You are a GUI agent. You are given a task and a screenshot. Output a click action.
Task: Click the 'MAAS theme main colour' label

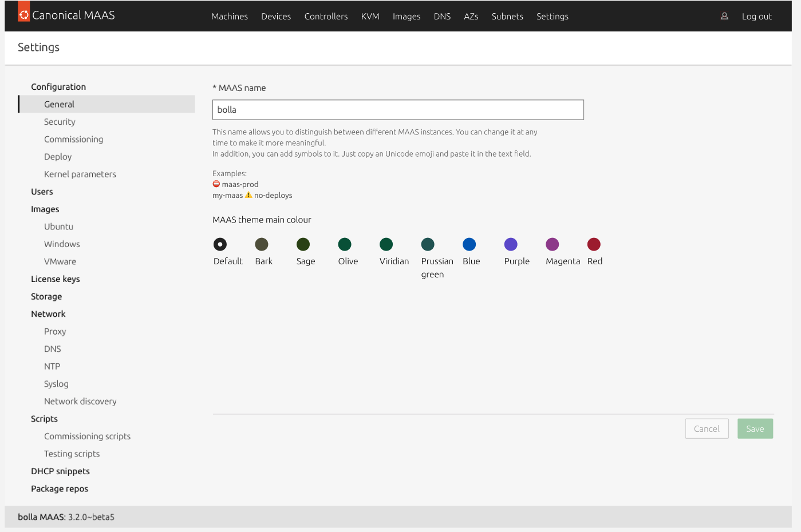(x=262, y=220)
